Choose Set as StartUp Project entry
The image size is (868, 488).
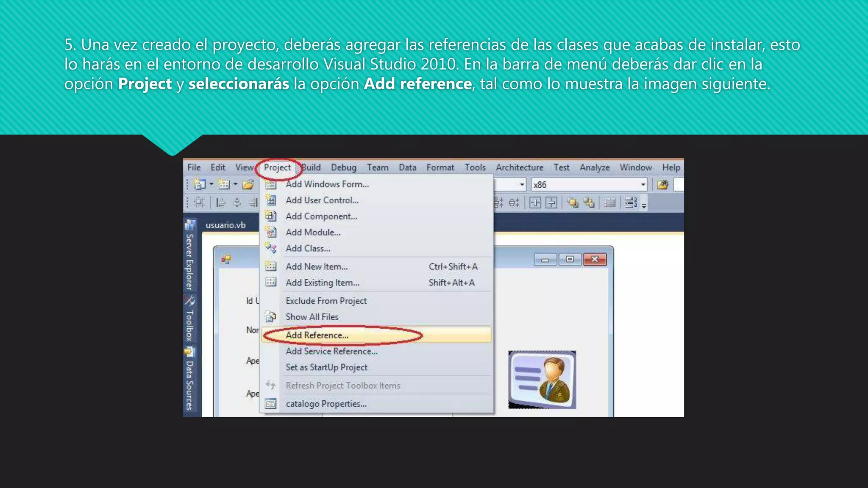[x=376, y=367]
